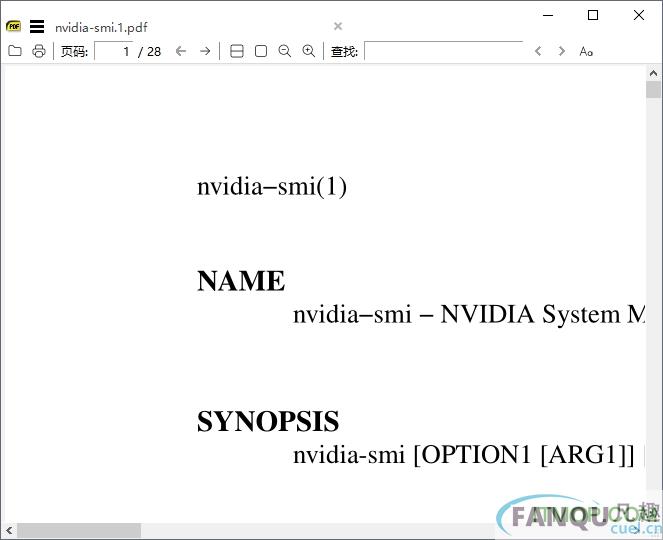This screenshot has width=663, height=540.
Task: Click the horizontal scrollbar left arrow
Action: pyautogui.click(x=9, y=530)
